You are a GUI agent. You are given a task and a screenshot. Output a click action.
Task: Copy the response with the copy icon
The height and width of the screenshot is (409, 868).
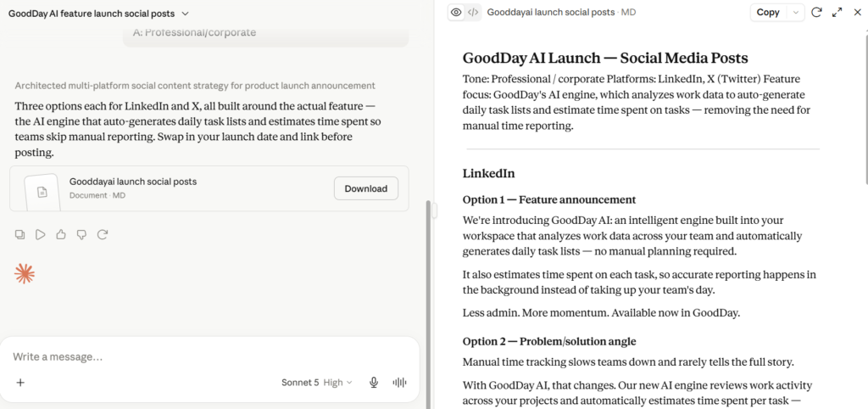20,234
